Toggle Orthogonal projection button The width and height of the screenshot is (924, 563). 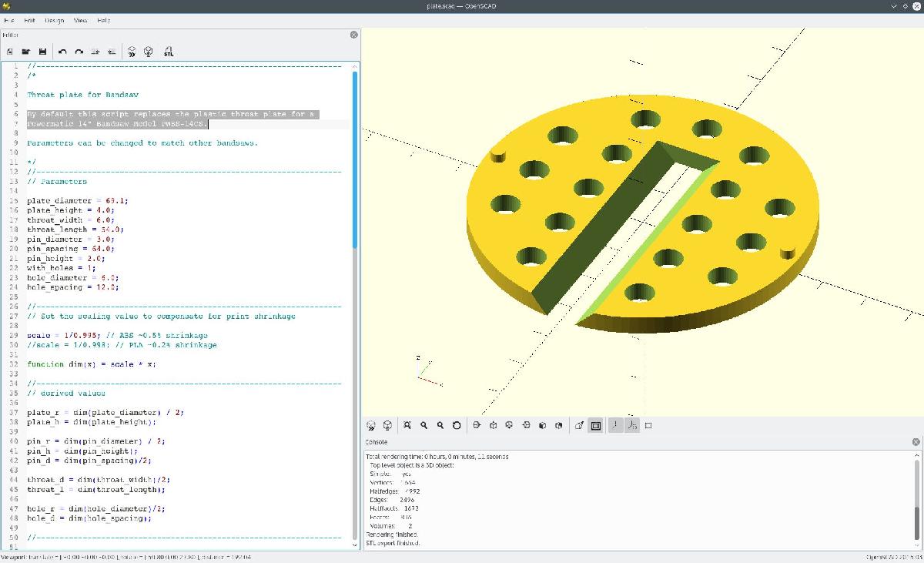tap(595, 425)
